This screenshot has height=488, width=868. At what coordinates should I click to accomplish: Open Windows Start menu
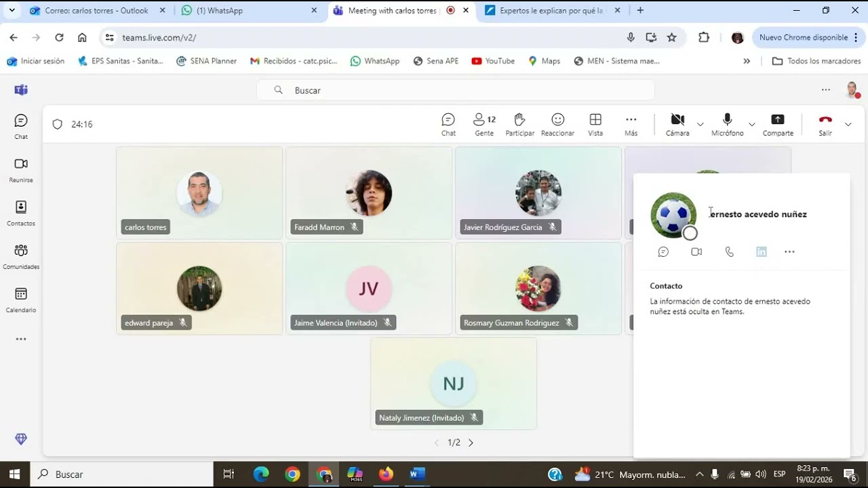point(14,474)
